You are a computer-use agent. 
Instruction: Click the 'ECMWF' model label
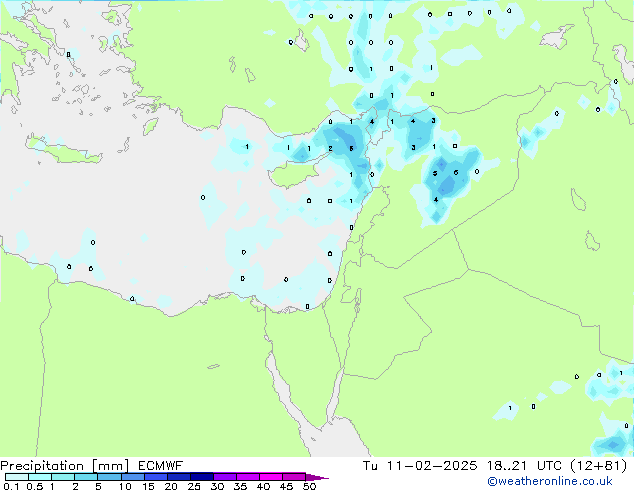(161, 466)
